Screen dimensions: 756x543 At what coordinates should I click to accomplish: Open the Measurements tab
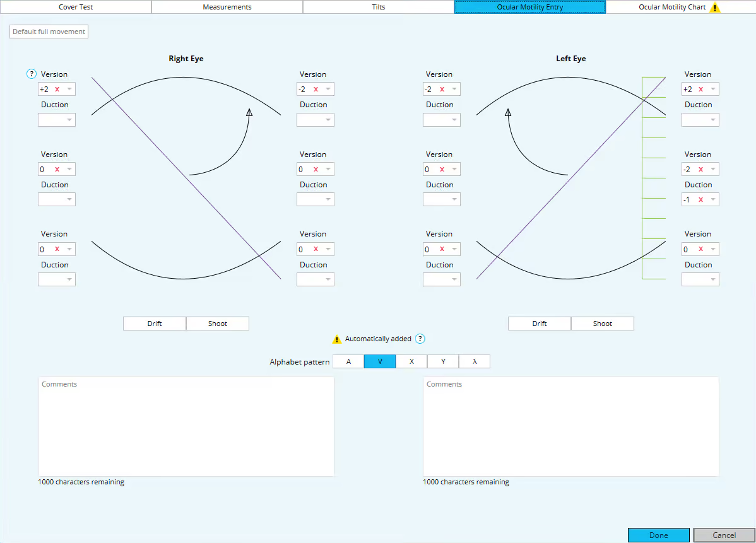pyautogui.click(x=227, y=7)
